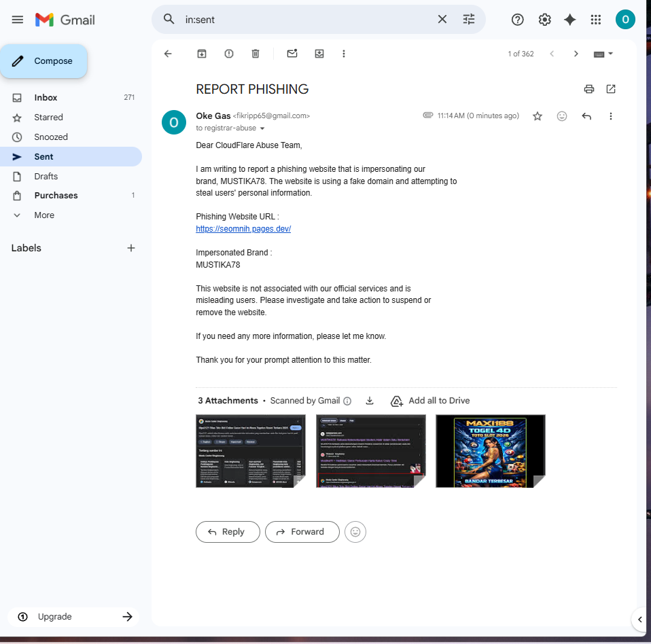Archive this email
This screenshot has width=651, height=644.
[202, 54]
